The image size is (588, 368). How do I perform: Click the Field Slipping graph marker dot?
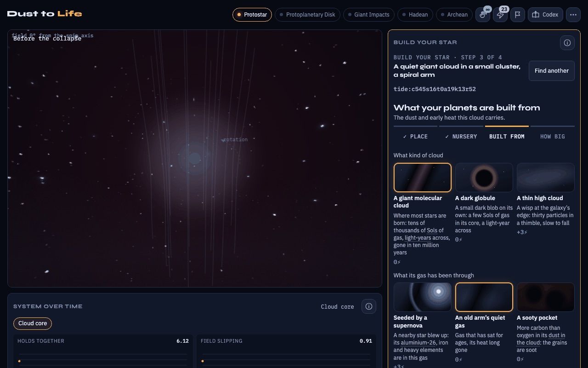[203, 361]
